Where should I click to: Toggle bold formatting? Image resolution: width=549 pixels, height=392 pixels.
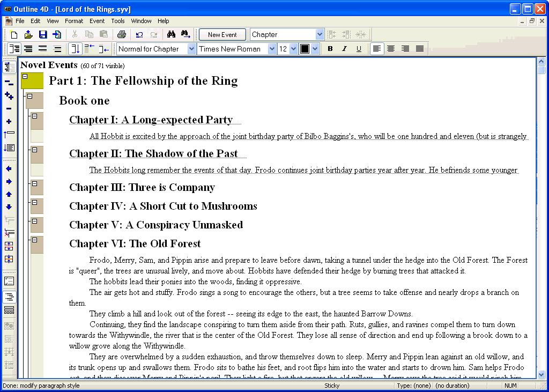pyautogui.click(x=330, y=48)
